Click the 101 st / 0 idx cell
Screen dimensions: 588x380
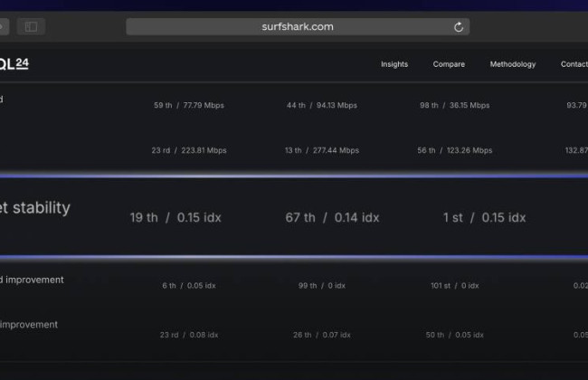pos(454,286)
